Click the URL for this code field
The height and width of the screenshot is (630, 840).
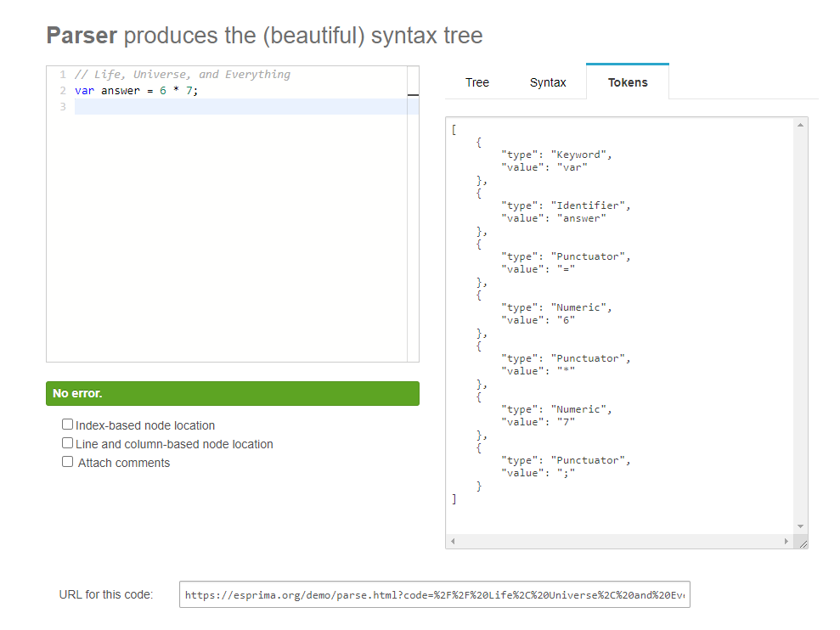(434, 595)
